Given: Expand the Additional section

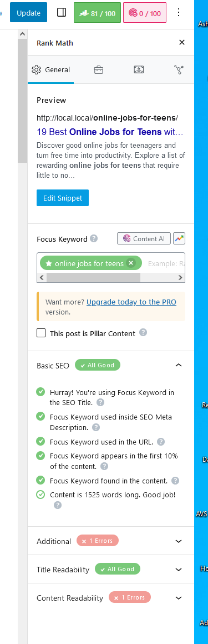Looking at the screenshot, I should coord(179,541).
